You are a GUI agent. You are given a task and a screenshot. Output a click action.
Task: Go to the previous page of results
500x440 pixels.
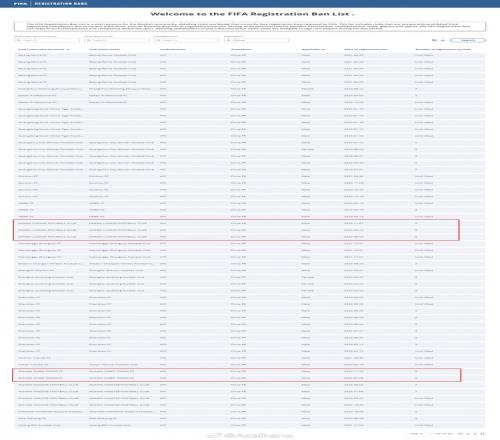(468, 434)
